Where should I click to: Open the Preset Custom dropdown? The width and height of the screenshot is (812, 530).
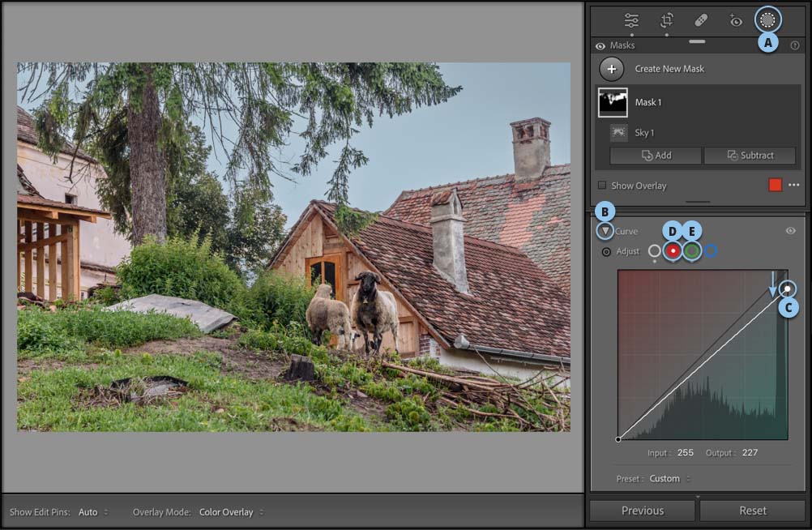[x=669, y=479]
